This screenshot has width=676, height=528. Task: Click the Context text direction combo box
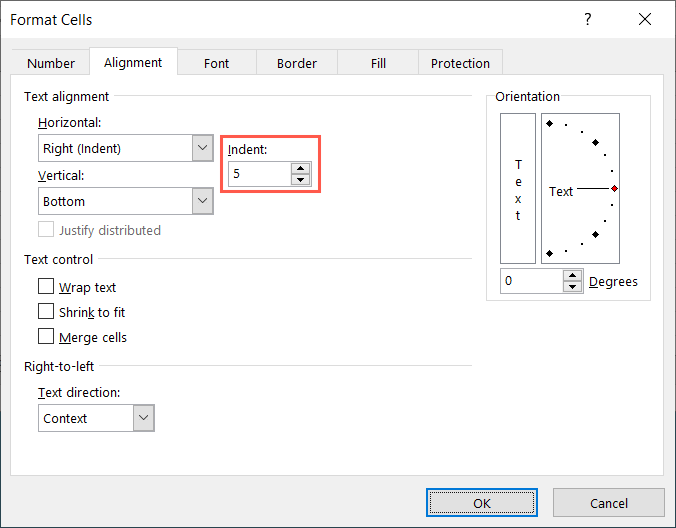(96, 418)
